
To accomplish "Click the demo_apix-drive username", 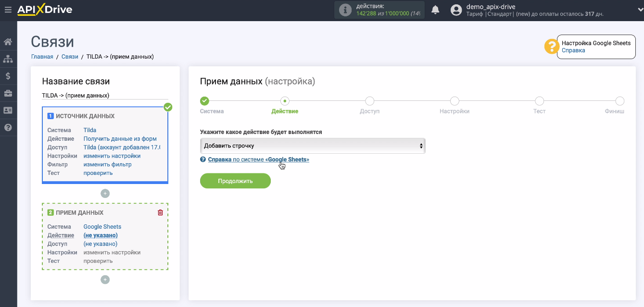I will point(491,7).
